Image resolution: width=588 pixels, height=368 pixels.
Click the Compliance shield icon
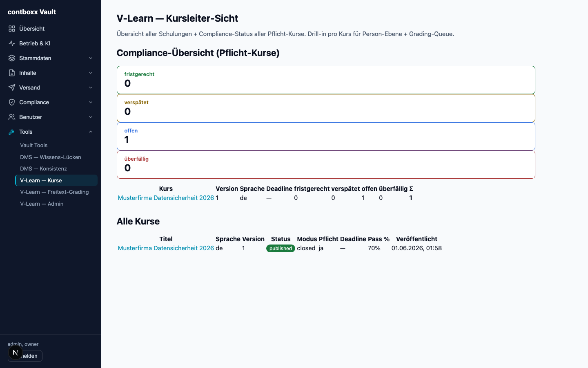coord(12,102)
